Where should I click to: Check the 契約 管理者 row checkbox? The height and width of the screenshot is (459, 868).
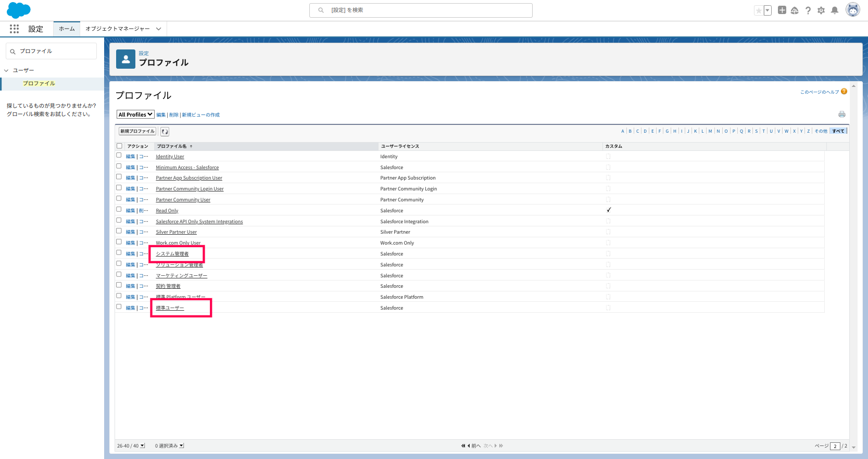click(119, 285)
